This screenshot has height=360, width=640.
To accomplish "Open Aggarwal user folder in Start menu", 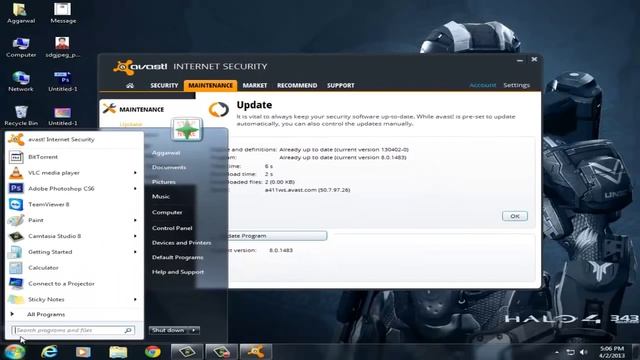I will [166, 153].
